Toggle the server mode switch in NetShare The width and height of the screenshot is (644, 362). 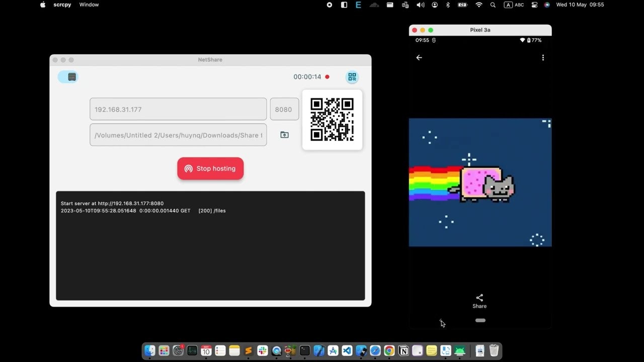pyautogui.click(x=68, y=77)
